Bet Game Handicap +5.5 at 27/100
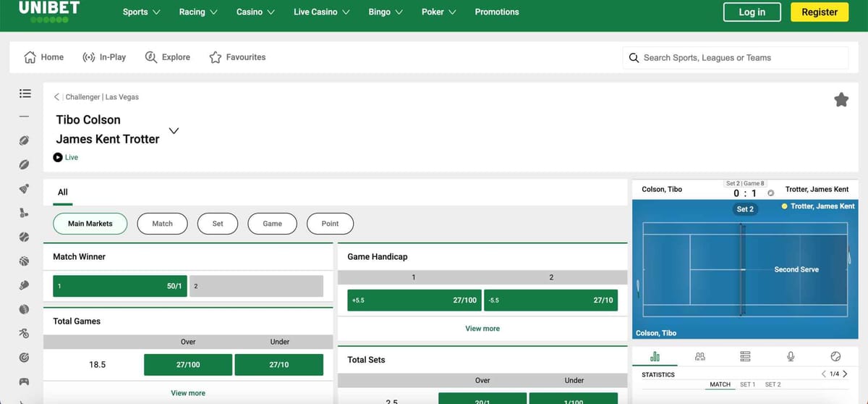 point(414,300)
